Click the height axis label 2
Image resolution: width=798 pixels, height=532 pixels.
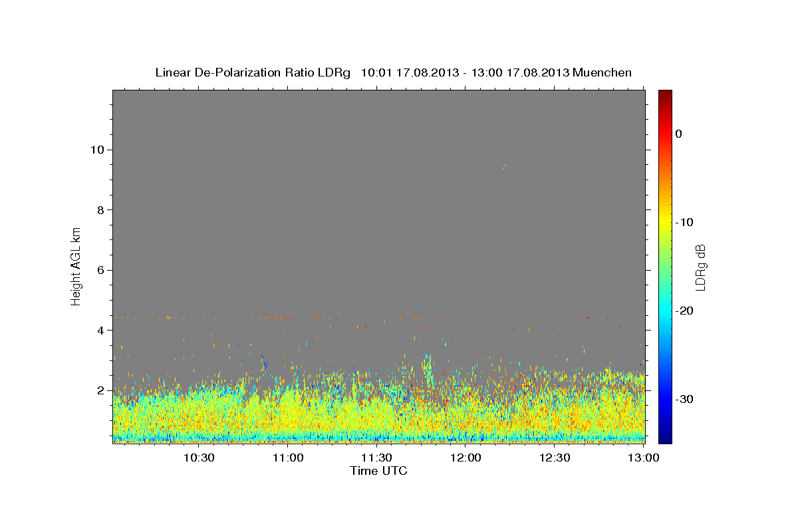click(101, 390)
